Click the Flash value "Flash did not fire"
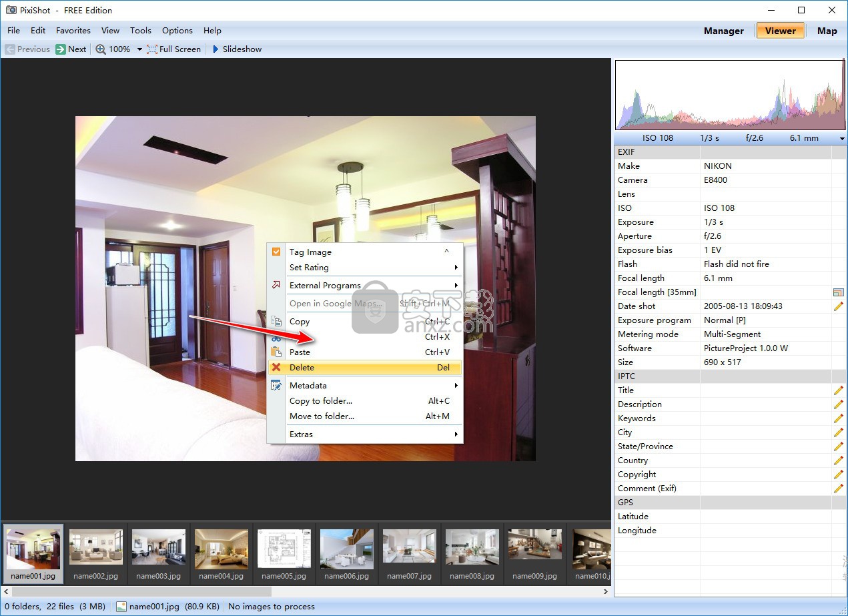This screenshot has height=616, width=848. pyautogui.click(x=737, y=264)
